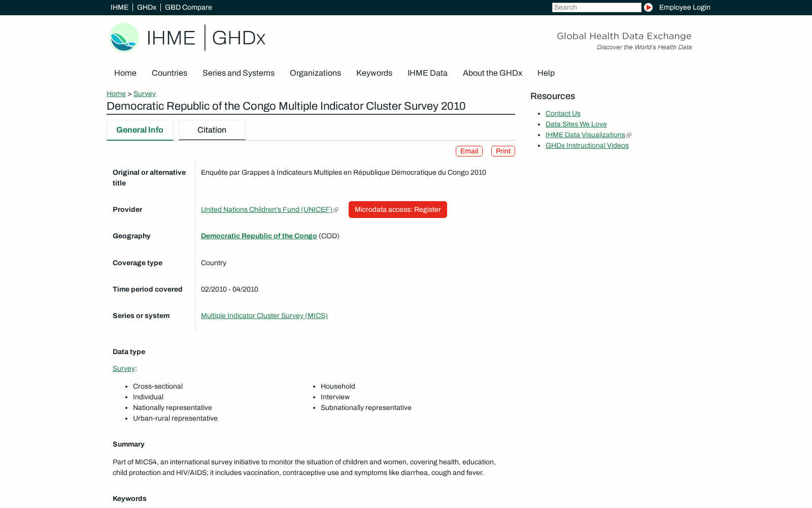
Task: Click 'Urban-rural representative' list item
Action: [175, 418]
